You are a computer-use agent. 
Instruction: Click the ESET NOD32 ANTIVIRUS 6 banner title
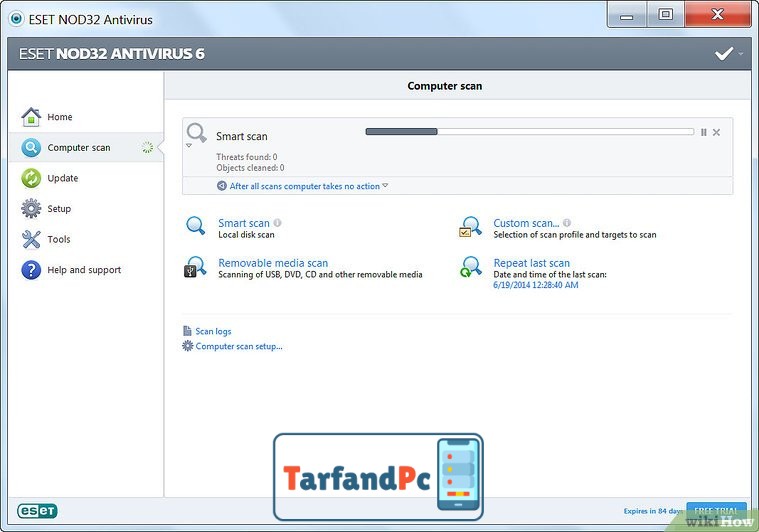point(112,54)
